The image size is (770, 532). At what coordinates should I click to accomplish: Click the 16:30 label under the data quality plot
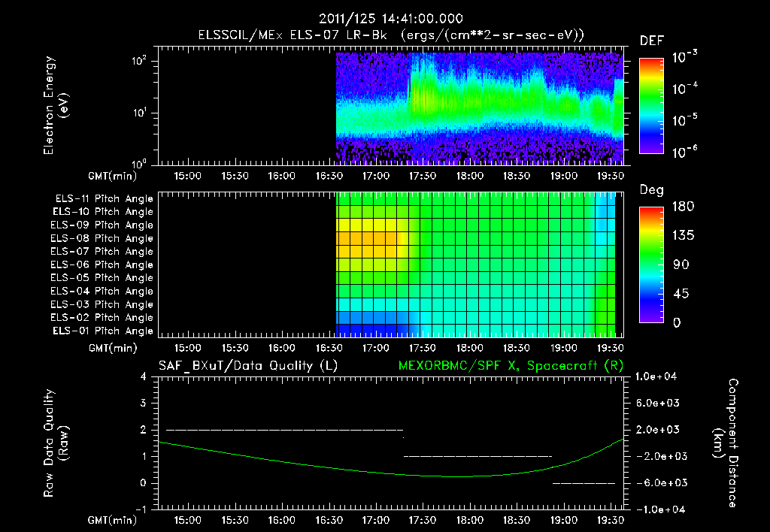point(329,520)
